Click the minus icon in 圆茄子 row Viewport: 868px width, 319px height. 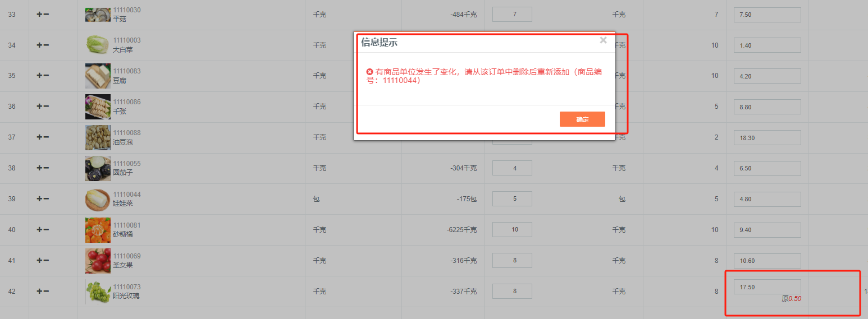(x=46, y=168)
